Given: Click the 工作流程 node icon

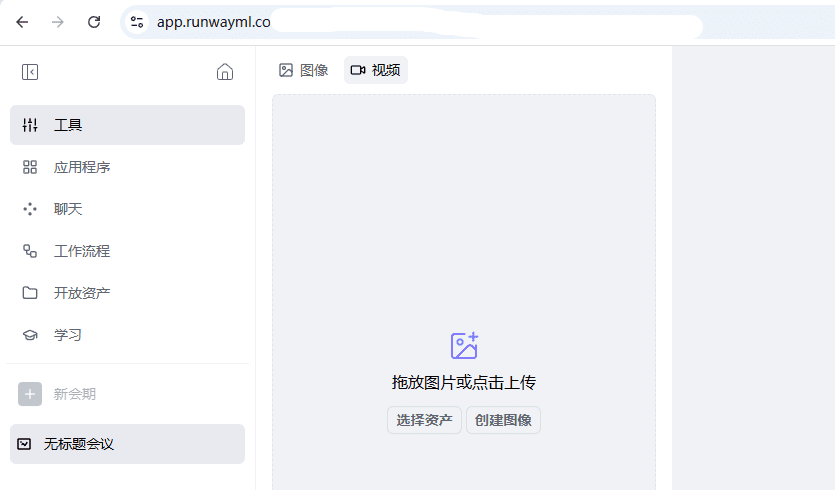Looking at the screenshot, I should [30, 251].
